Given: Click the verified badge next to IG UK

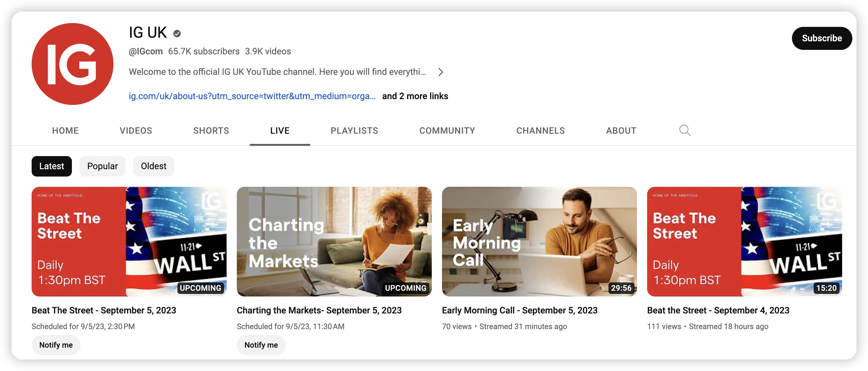Looking at the screenshot, I should [x=177, y=33].
